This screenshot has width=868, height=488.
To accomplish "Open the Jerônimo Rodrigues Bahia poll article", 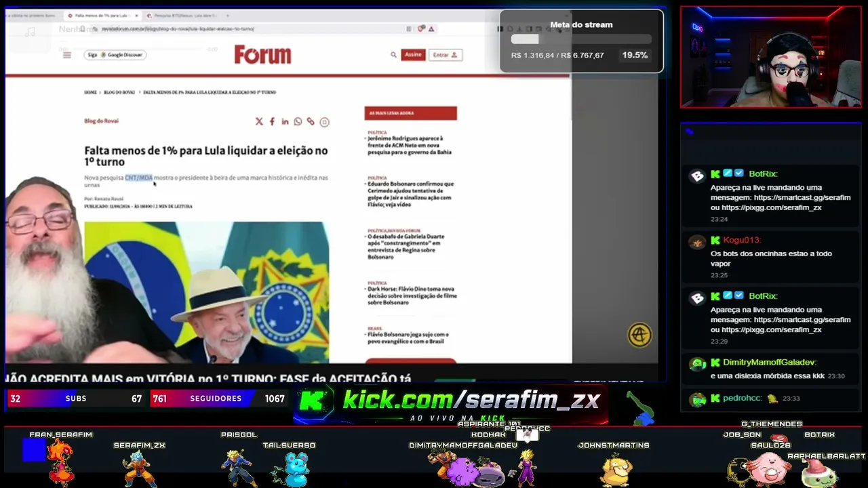I will pyautogui.click(x=410, y=145).
